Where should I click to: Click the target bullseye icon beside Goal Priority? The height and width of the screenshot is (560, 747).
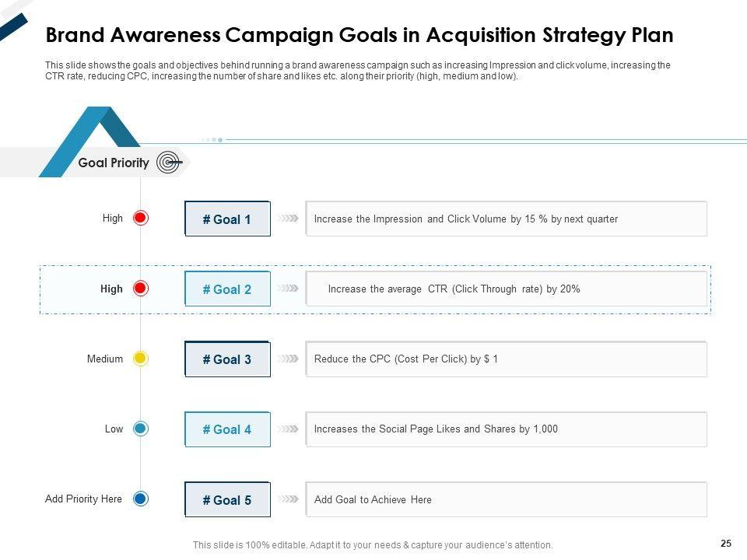point(169,163)
